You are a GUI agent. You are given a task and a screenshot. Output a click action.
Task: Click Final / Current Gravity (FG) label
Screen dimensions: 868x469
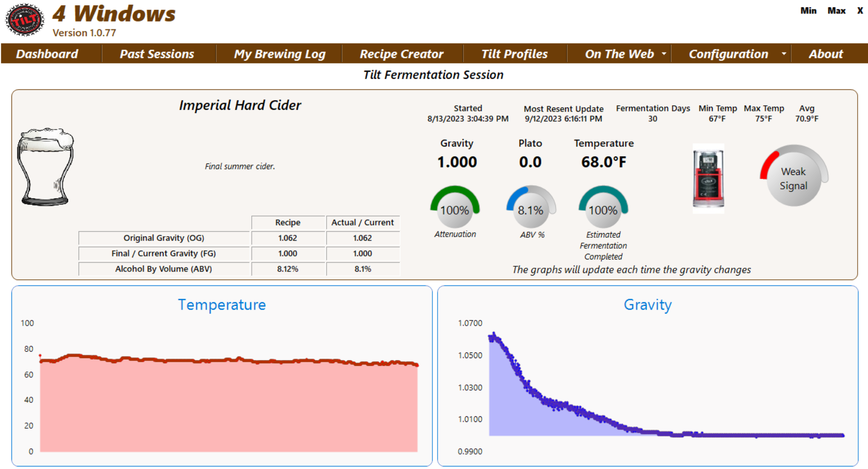pyautogui.click(x=164, y=253)
